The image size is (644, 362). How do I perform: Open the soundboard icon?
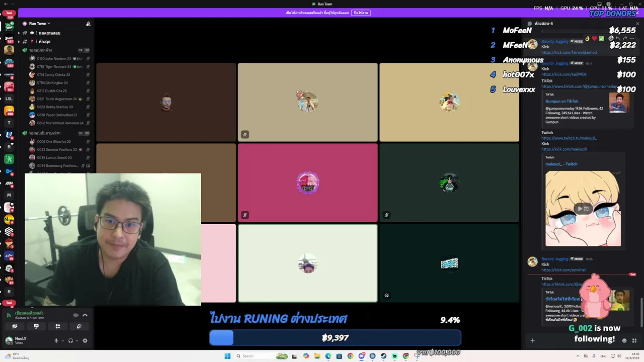point(79,326)
